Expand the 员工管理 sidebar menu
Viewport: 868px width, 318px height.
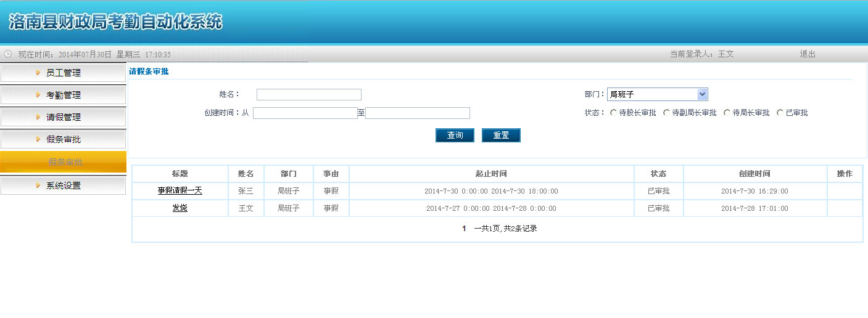click(64, 73)
